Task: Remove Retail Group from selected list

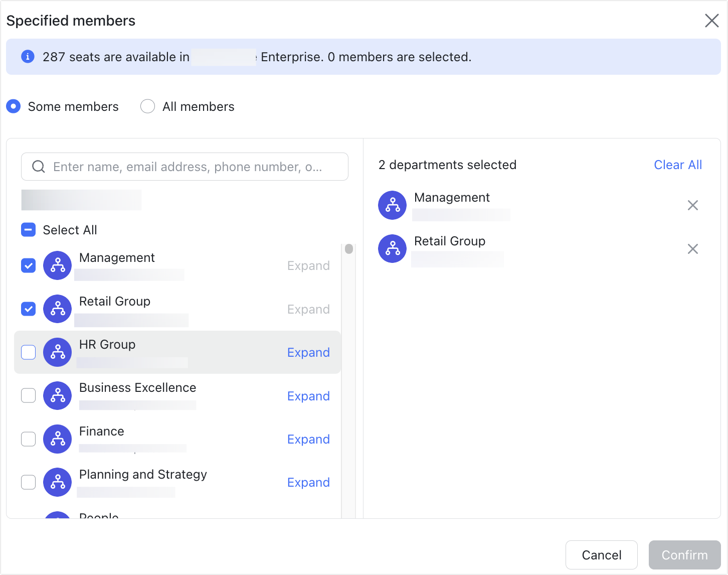Action: [x=692, y=249]
